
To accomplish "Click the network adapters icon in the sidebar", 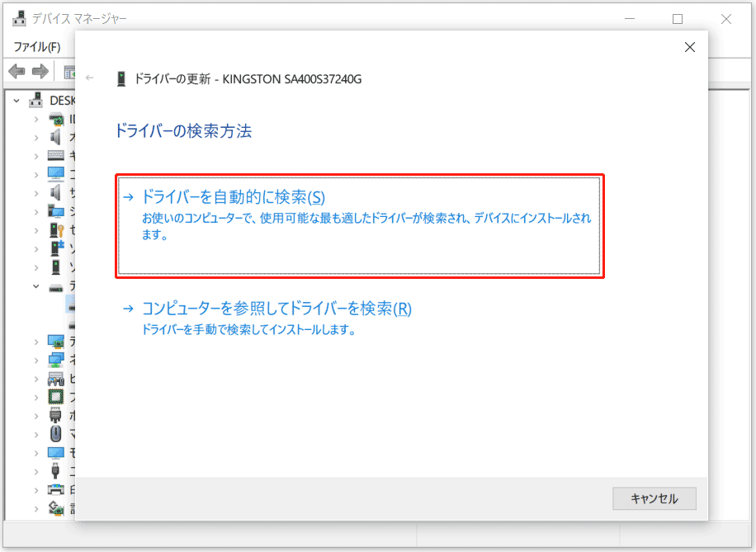I will [x=56, y=360].
